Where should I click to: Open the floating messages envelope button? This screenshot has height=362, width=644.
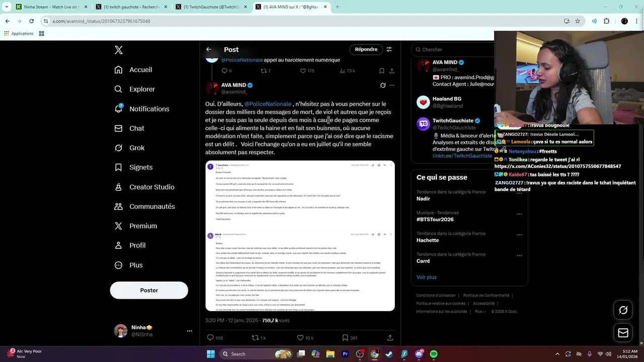[623, 333]
